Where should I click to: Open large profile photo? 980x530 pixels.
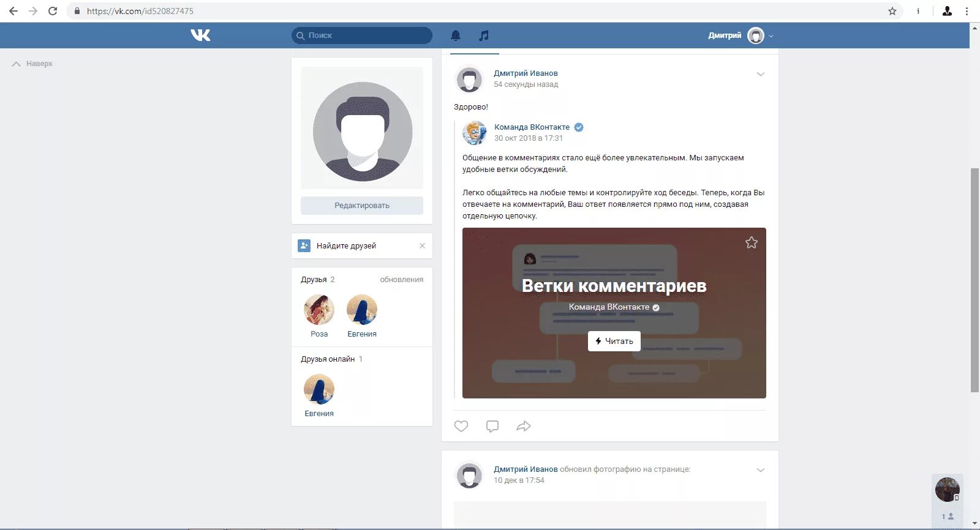(x=362, y=128)
